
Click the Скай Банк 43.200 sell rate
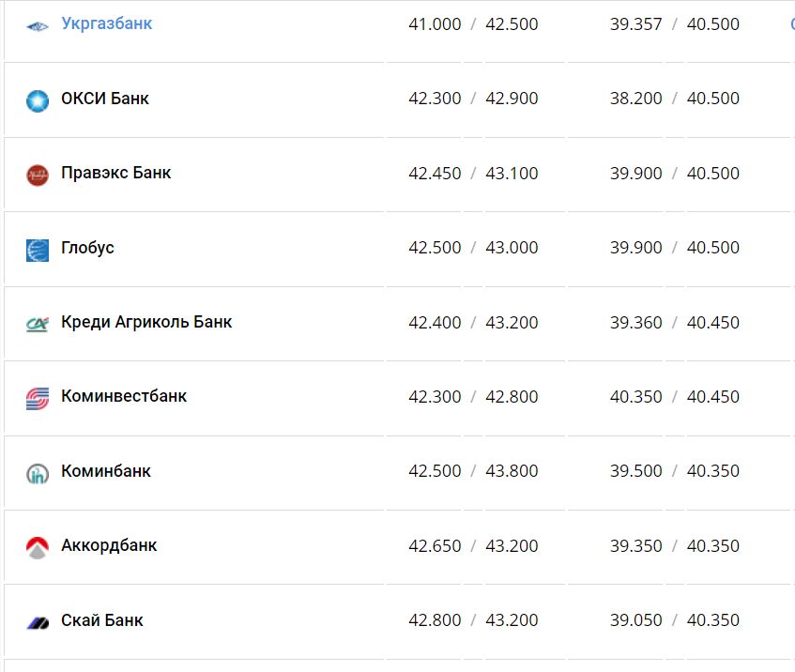click(512, 620)
